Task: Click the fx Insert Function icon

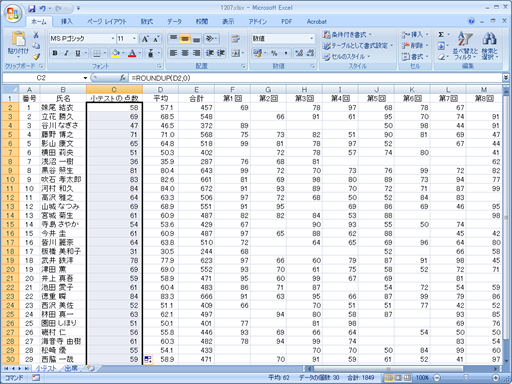Action: [123, 78]
